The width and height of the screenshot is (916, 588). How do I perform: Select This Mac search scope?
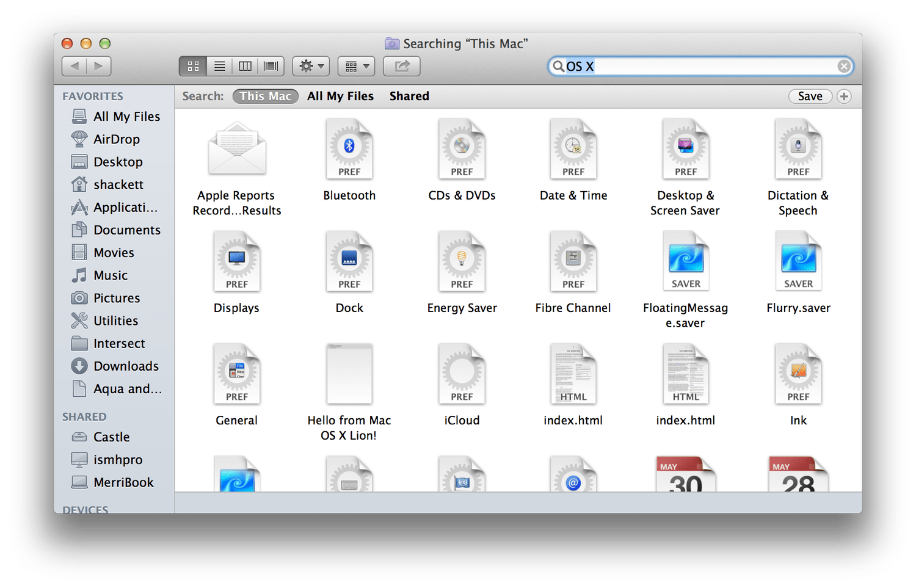point(266,96)
